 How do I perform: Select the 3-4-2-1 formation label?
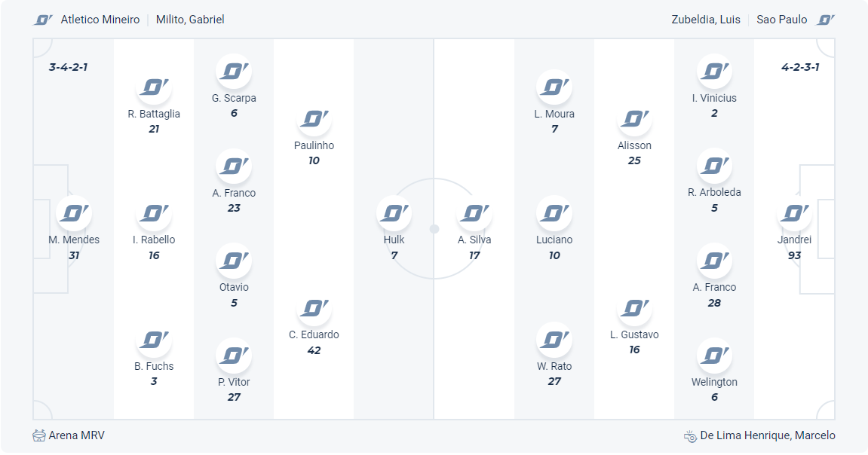69,67
